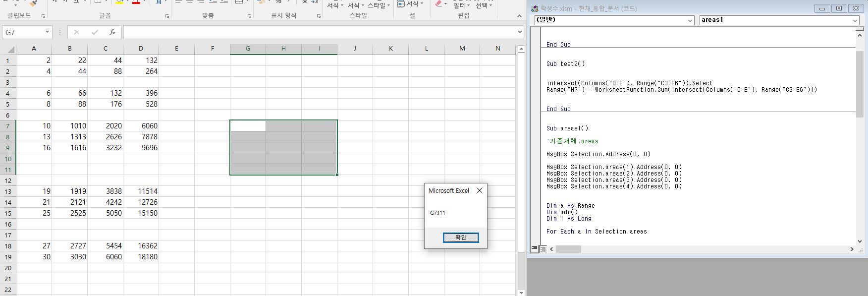Restore the VBA code window size
Viewport: 868px width, 296px height.
(x=839, y=8)
